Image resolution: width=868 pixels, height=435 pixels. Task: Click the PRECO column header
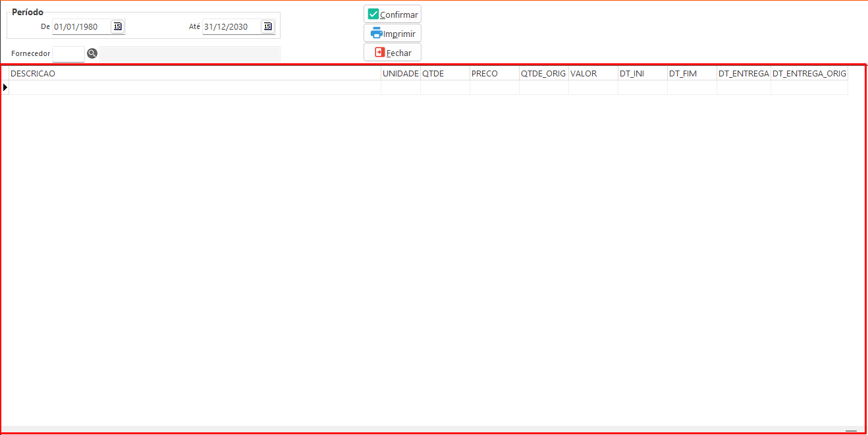pyautogui.click(x=494, y=74)
